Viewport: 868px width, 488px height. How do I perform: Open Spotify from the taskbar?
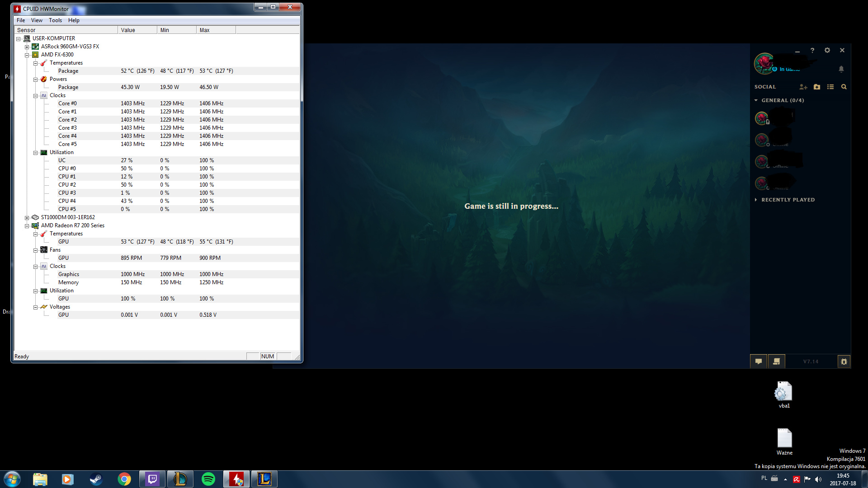click(208, 479)
